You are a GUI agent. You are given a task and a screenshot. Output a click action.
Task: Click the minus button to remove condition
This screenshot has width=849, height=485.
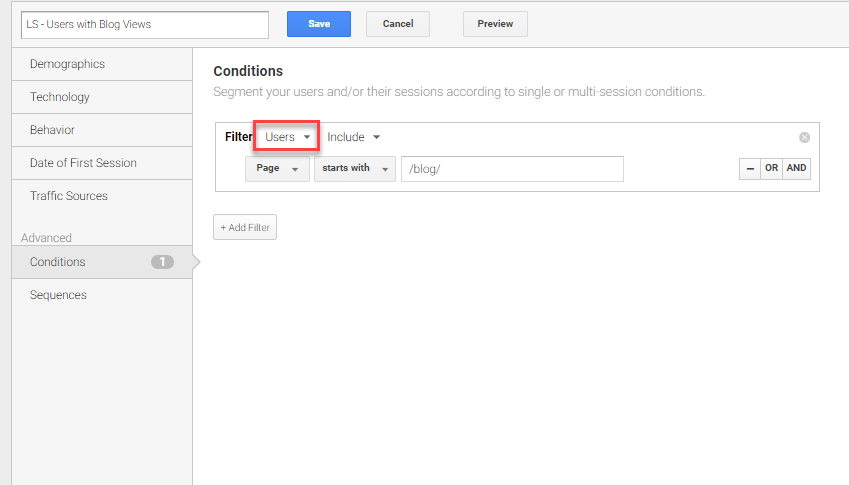click(749, 169)
